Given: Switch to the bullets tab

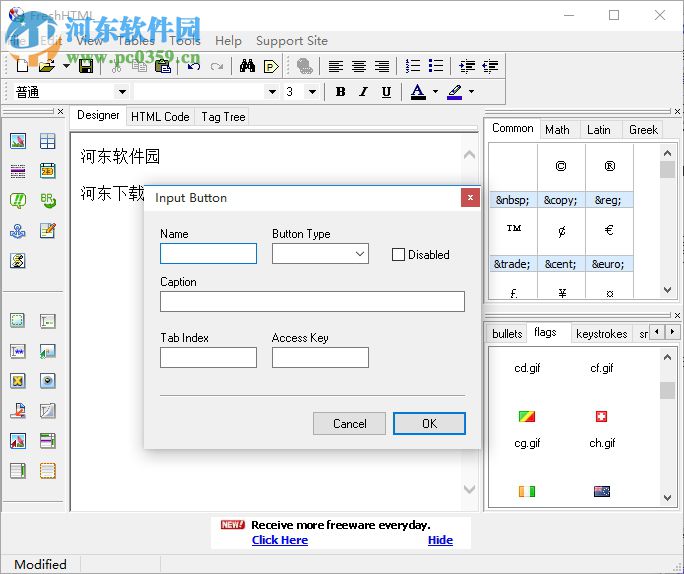Looking at the screenshot, I should [507, 334].
